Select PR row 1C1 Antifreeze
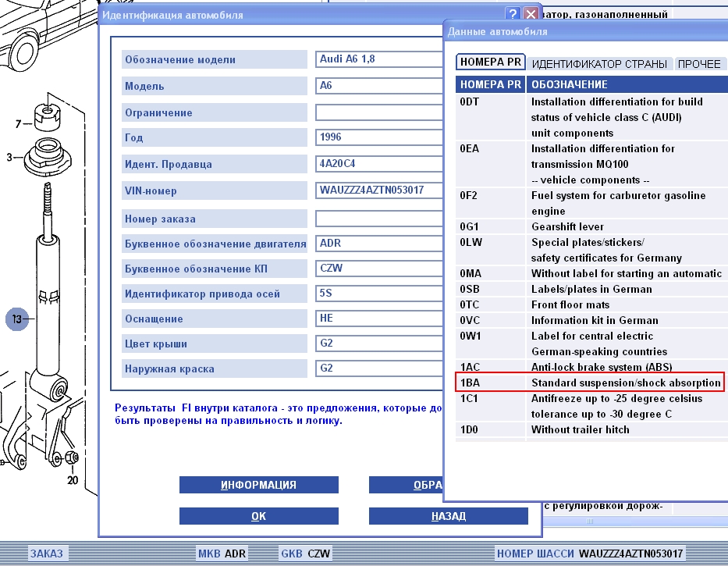Viewport: 728px width, 566px height. (x=591, y=406)
